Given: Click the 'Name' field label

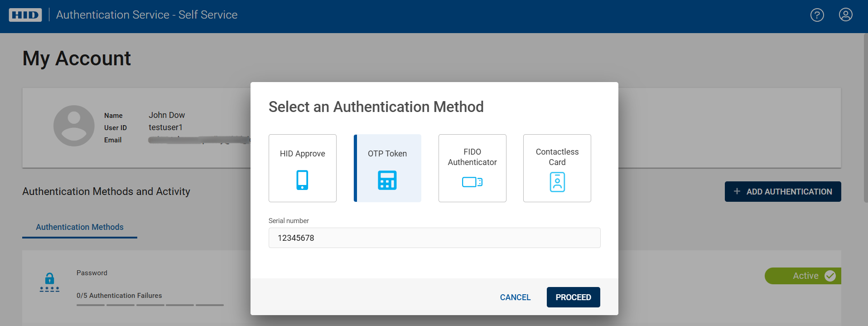Looking at the screenshot, I should [x=113, y=116].
